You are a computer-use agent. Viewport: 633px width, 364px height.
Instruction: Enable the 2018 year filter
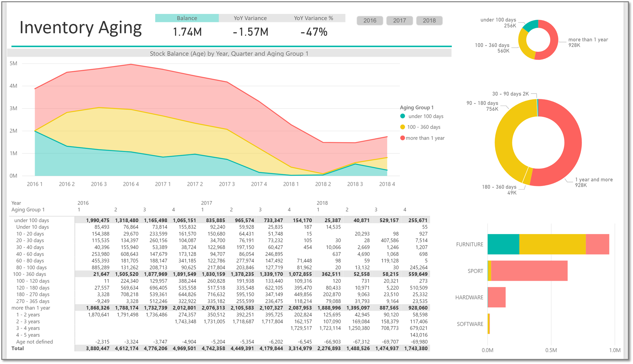[x=429, y=20]
